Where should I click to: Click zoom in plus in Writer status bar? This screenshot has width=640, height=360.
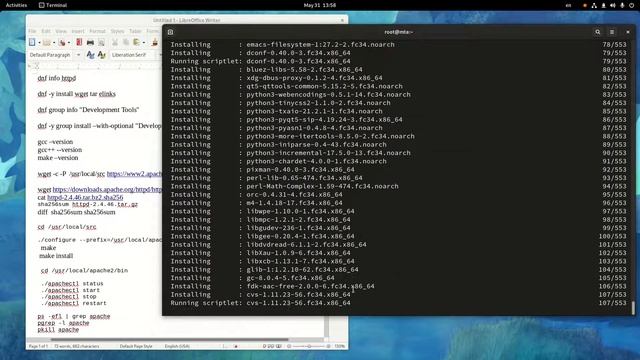point(328,346)
